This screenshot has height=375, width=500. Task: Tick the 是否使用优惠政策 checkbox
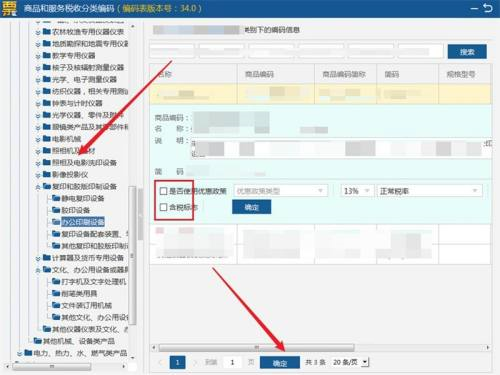tap(163, 191)
